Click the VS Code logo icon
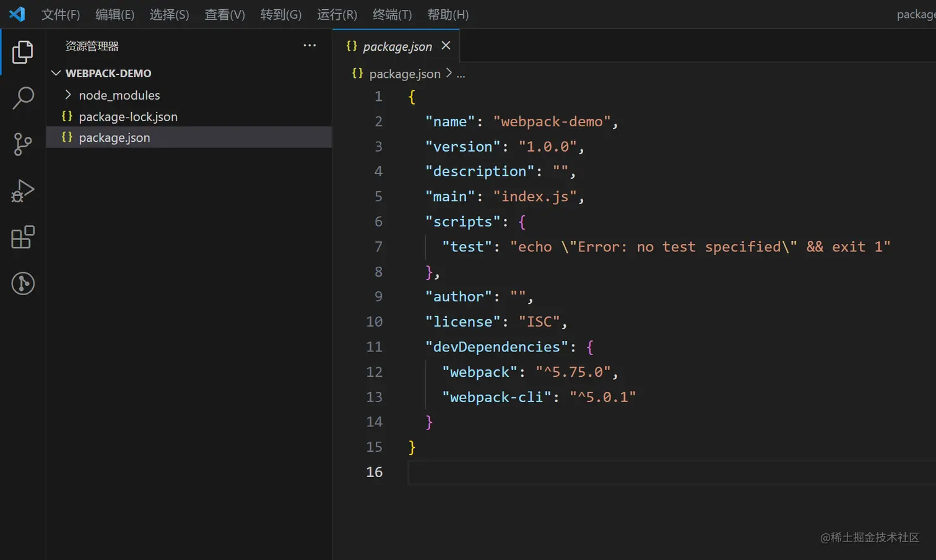 click(x=17, y=14)
